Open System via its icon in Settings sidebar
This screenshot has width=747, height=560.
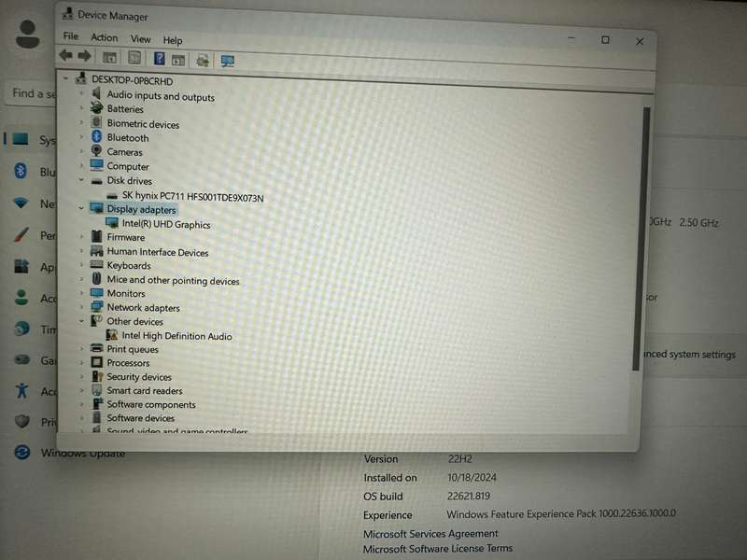tap(21, 139)
